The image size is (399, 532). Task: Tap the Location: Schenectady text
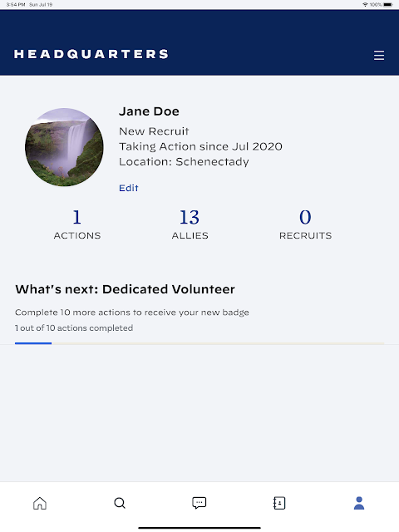(184, 161)
